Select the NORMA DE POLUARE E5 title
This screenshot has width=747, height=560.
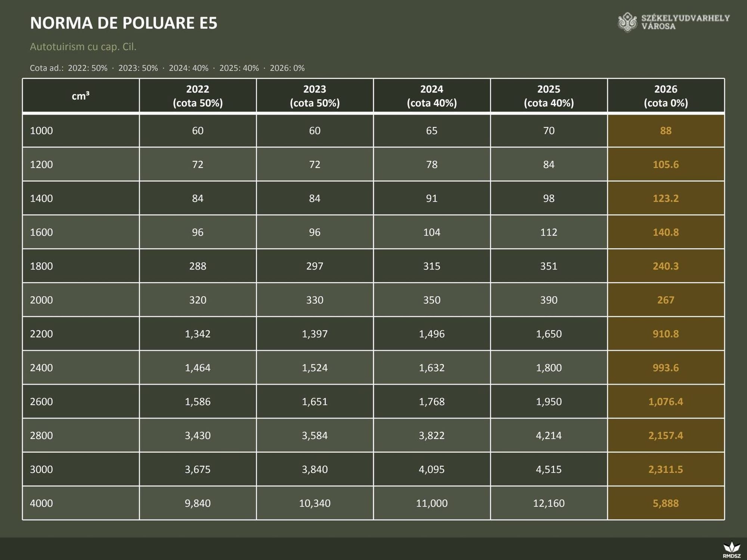[124, 23]
